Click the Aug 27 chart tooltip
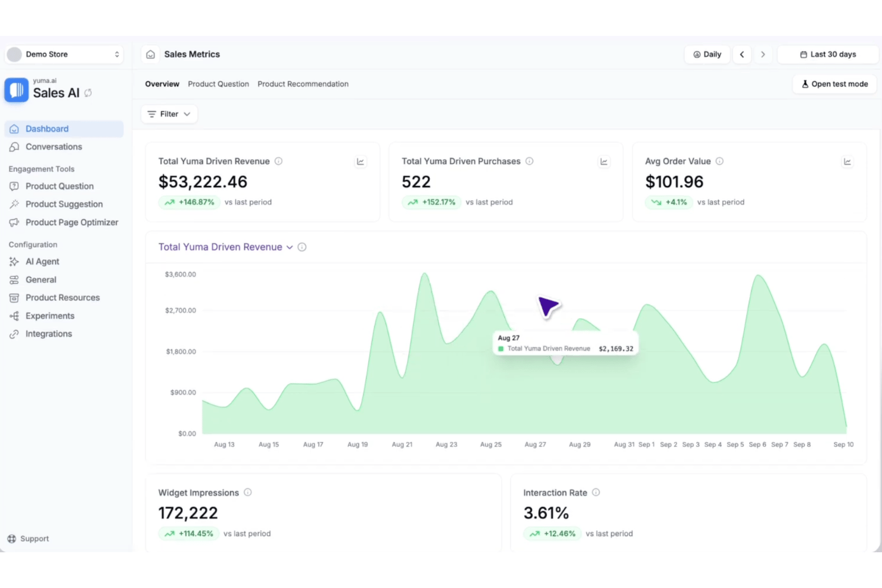 click(566, 343)
